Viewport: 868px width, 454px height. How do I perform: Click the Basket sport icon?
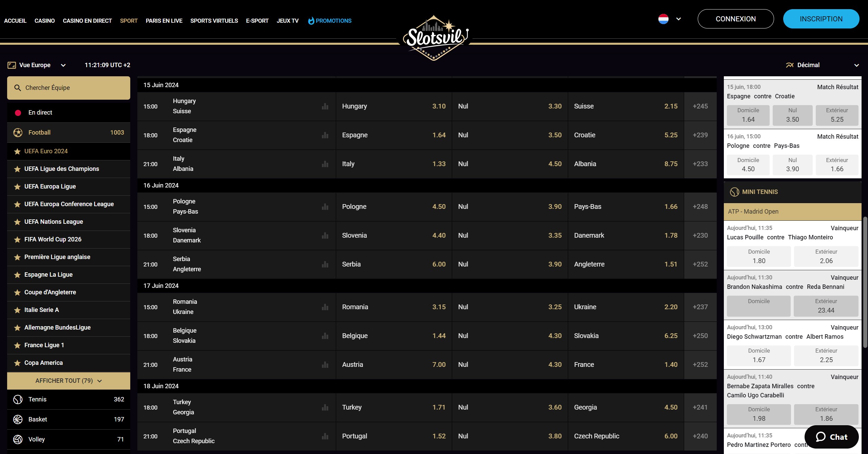(x=18, y=419)
